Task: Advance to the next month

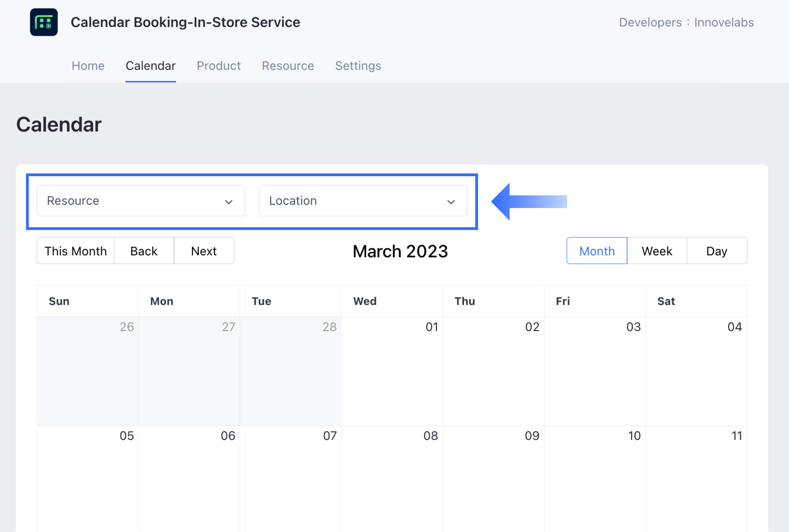Action: click(x=204, y=251)
